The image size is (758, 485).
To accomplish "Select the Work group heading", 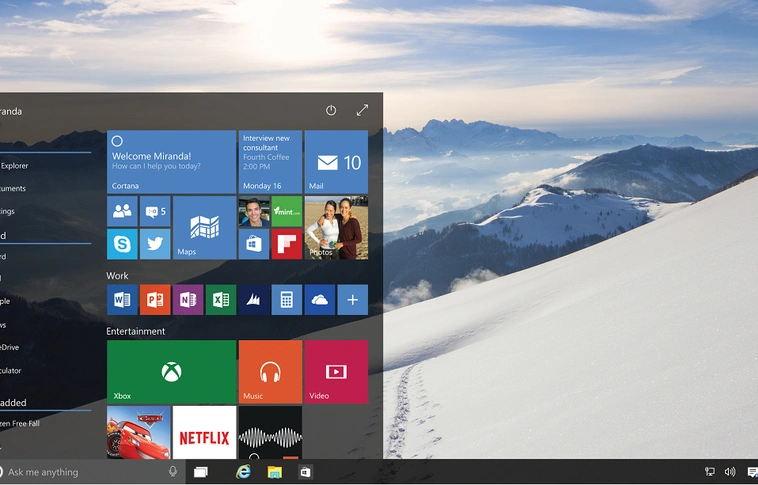I will click(x=117, y=276).
